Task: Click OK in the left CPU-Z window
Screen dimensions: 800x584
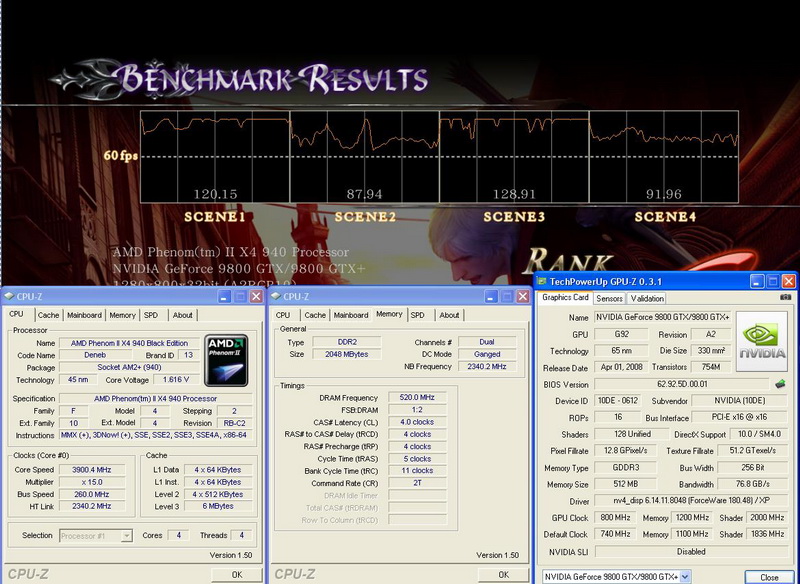Action: click(237, 574)
